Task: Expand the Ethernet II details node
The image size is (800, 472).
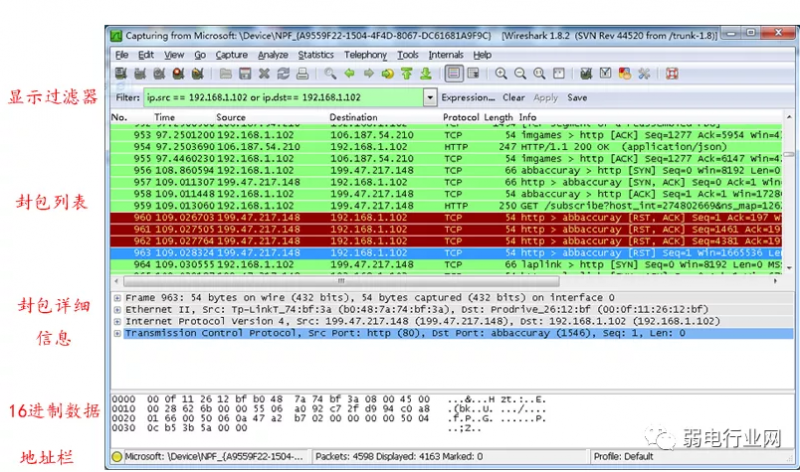Action: pyautogui.click(x=118, y=310)
